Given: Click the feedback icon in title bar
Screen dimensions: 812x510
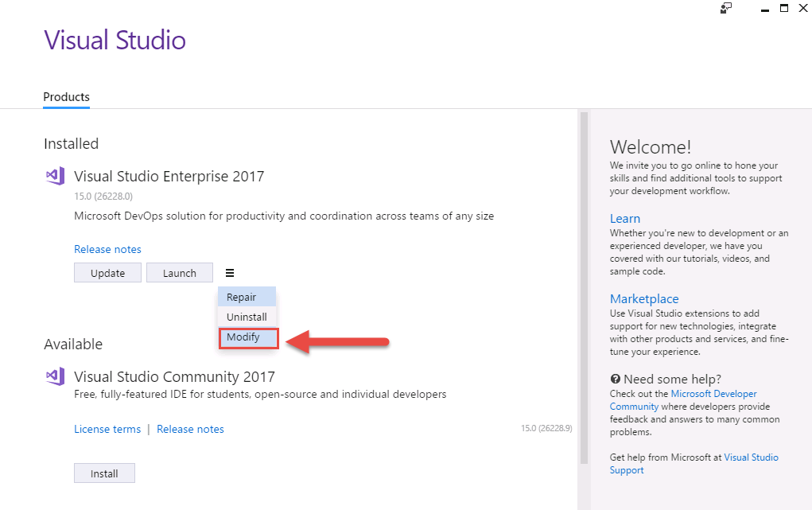Looking at the screenshot, I should pos(726,8).
